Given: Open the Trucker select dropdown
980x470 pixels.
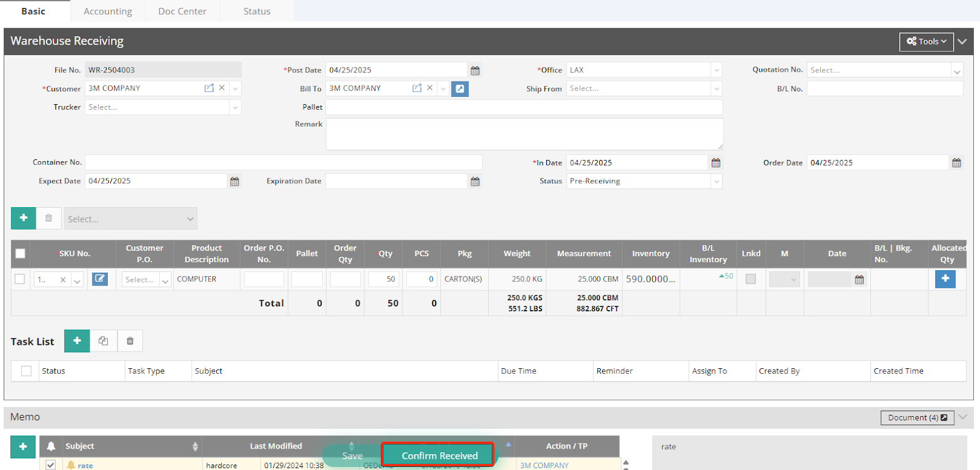Looking at the screenshot, I should click(235, 107).
